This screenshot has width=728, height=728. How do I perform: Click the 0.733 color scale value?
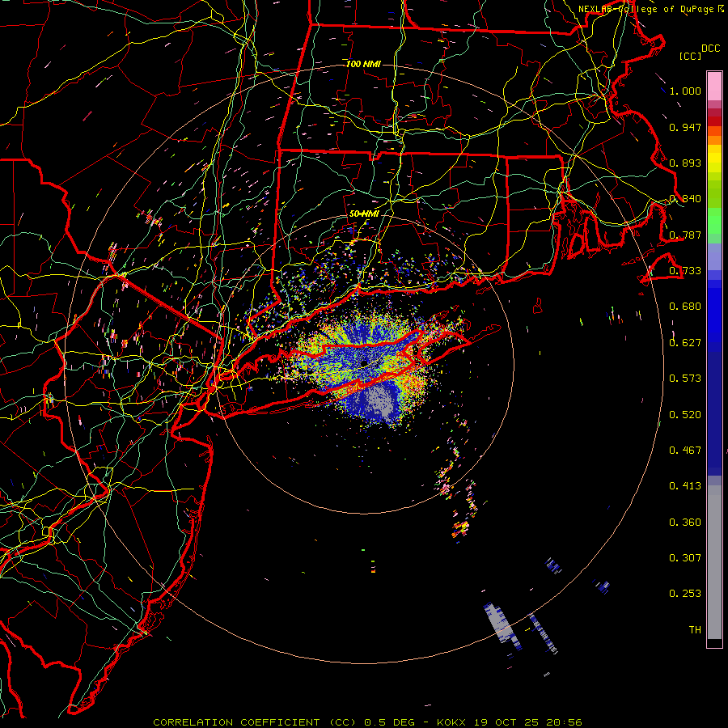click(x=685, y=271)
